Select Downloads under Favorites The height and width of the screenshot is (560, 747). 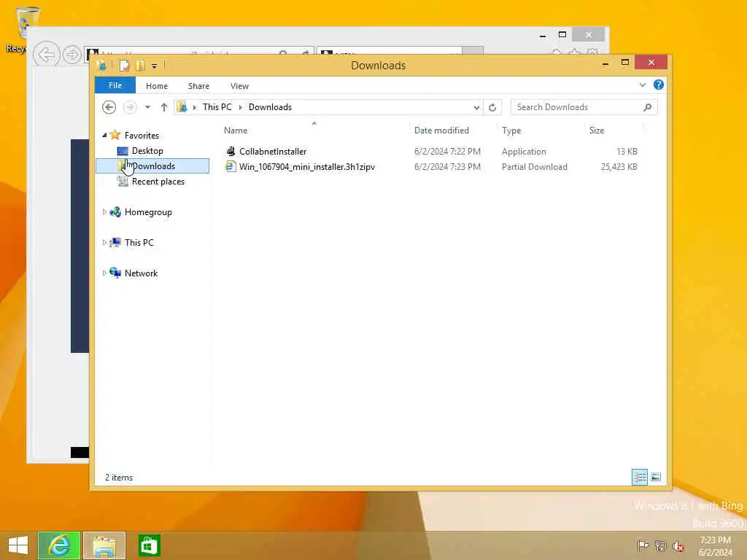pyautogui.click(x=152, y=166)
